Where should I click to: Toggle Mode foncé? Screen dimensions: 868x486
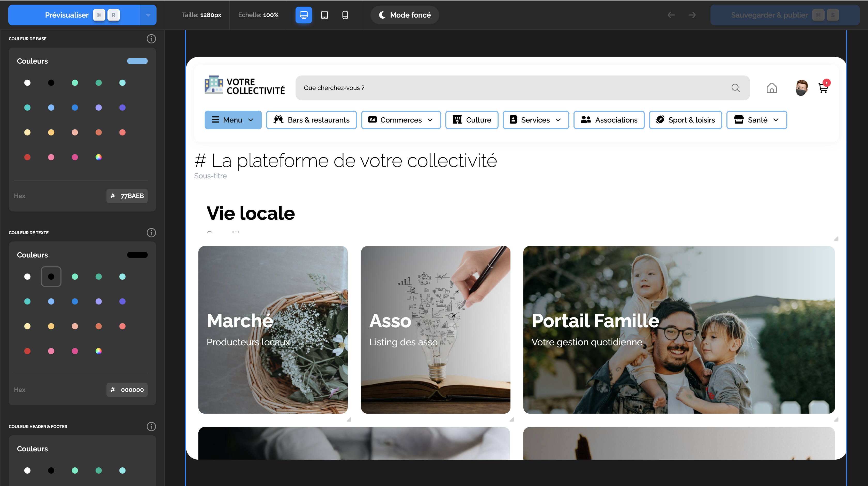[x=404, y=15]
